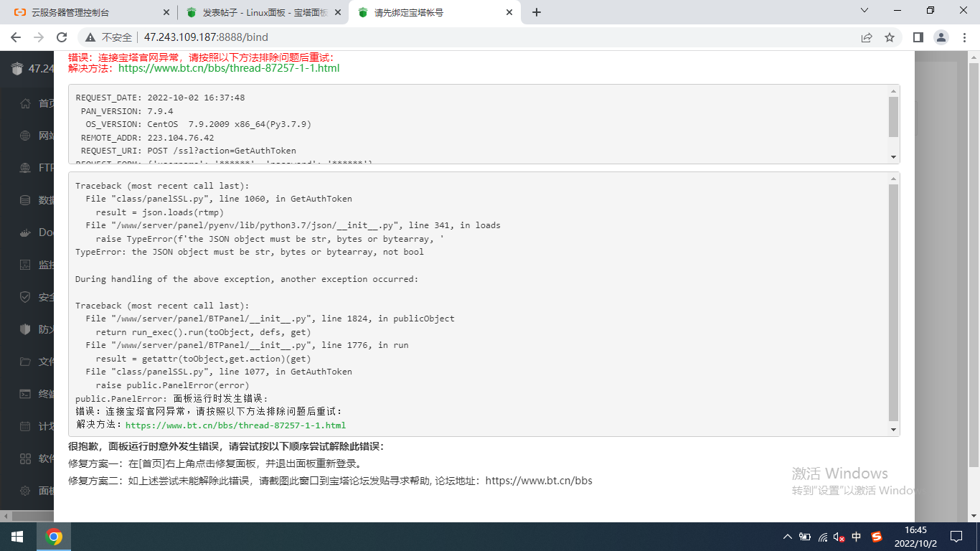Screen dimensions: 980x551
Task: Open the Chrome three-dot menu
Action: 963,37
